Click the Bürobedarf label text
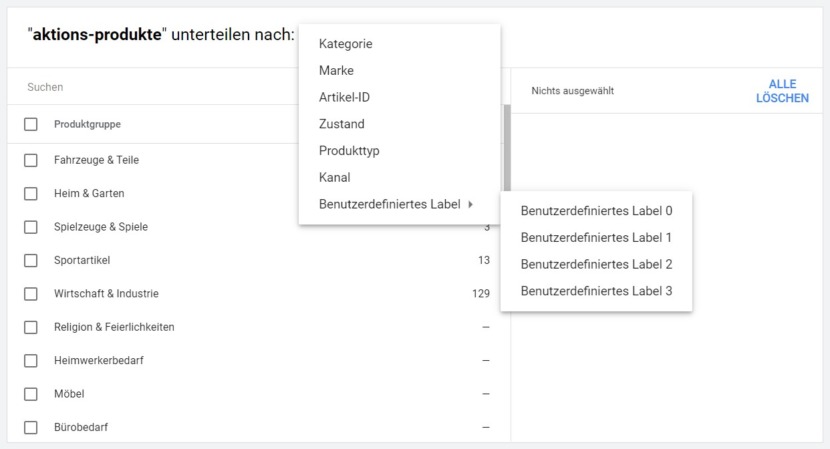 click(80, 427)
